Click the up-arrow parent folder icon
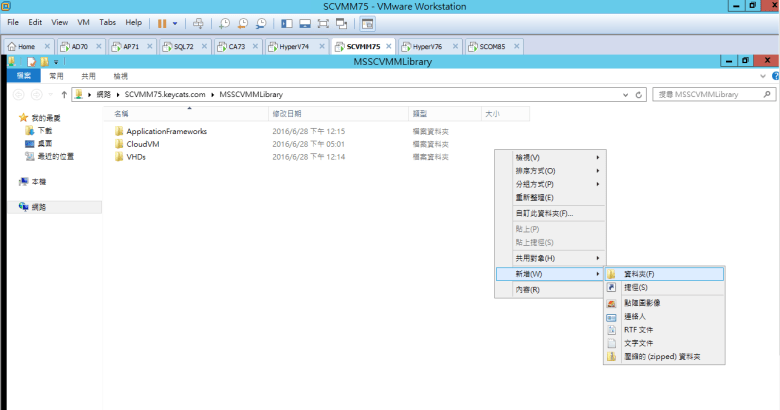The image size is (780, 410). [x=63, y=94]
